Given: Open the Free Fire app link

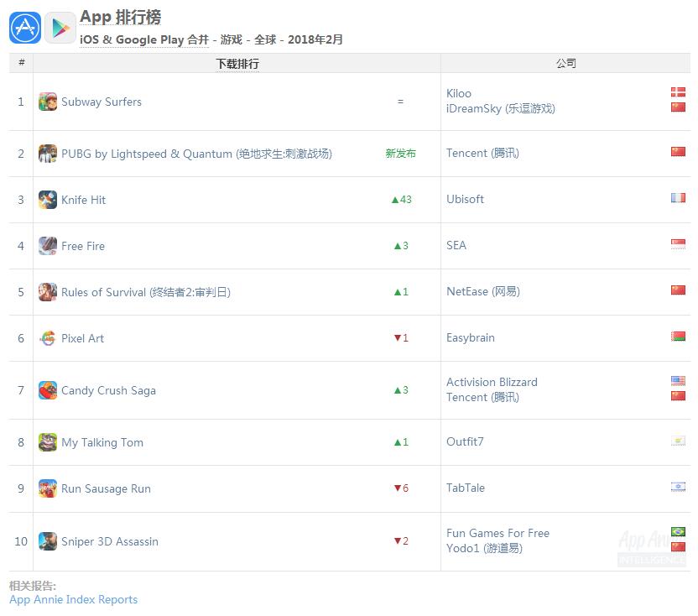Looking at the screenshot, I should 83,246.
